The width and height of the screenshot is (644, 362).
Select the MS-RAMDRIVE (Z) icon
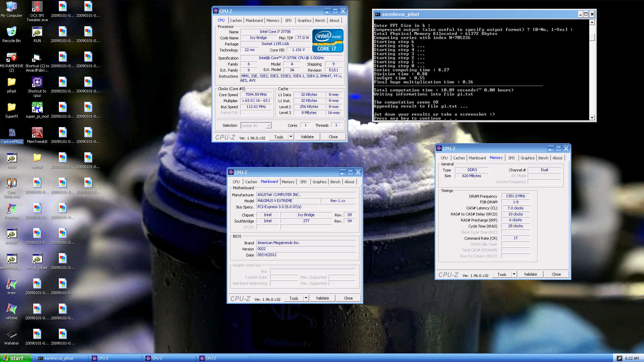(x=11, y=62)
